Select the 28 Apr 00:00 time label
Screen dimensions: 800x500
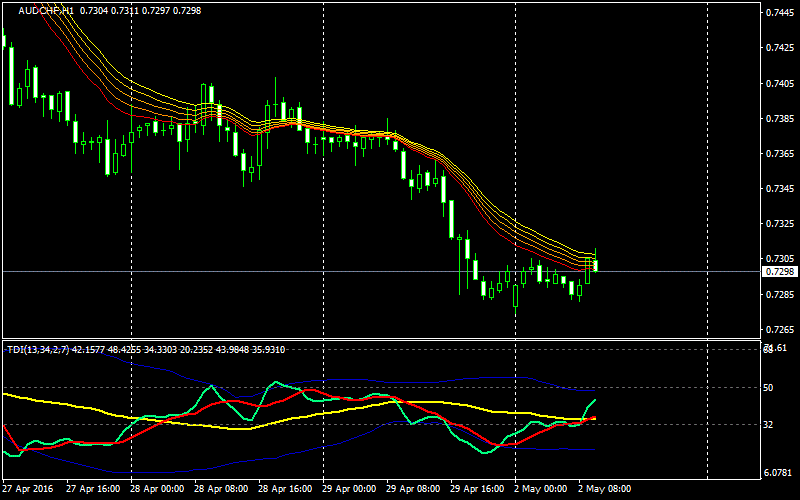[155, 490]
